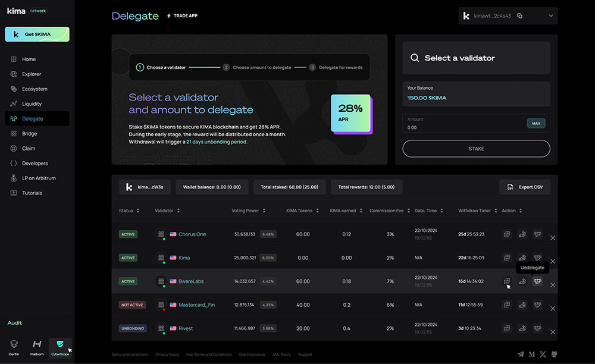Image resolution: width=595 pixels, height=364 pixels.
Task: Click the Select a validator search field
Action: pos(476,58)
